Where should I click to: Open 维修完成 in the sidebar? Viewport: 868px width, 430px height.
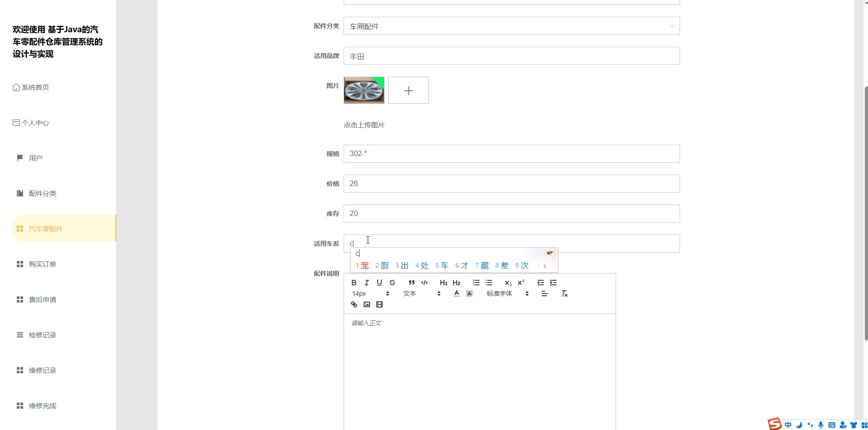[37, 406]
